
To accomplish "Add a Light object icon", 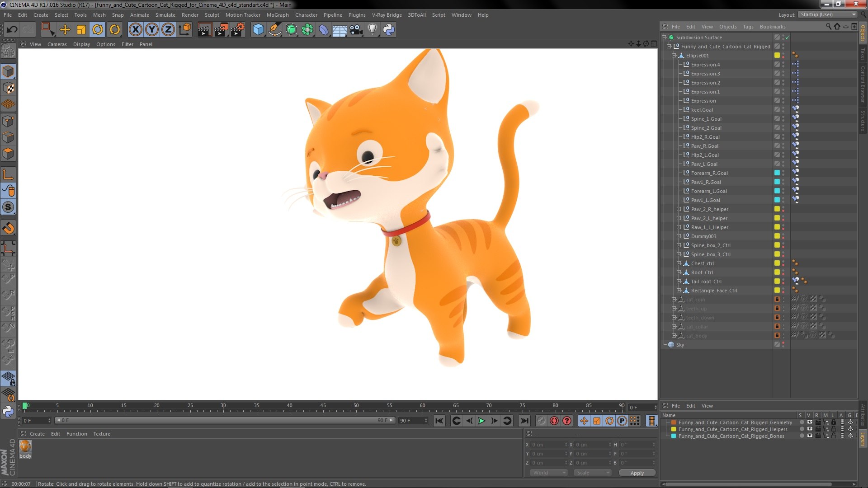I will click(373, 30).
